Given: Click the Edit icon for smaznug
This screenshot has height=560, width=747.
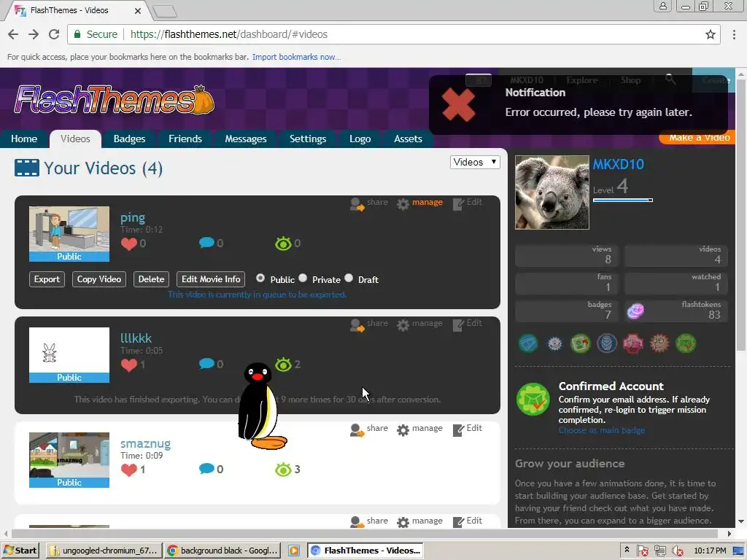Looking at the screenshot, I should (458, 430).
